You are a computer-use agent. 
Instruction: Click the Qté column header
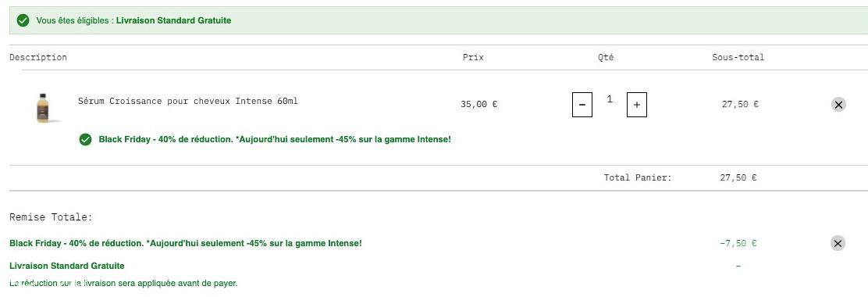pos(606,57)
